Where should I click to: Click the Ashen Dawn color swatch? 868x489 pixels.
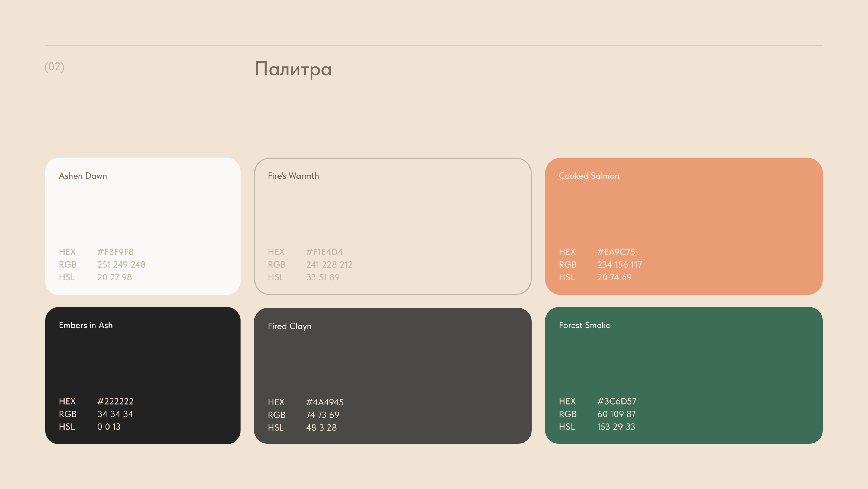point(142,216)
